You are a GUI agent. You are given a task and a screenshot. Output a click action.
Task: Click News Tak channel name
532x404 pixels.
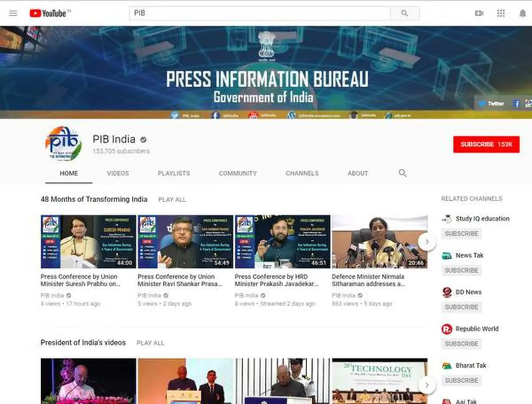pyautogui.click(x=469, y=255)
